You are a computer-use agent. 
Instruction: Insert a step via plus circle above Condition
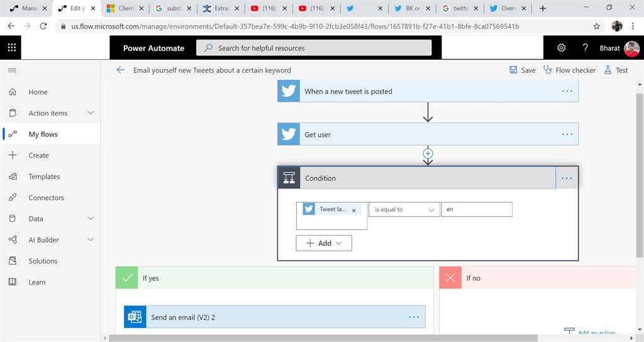[x=428, y=153]
